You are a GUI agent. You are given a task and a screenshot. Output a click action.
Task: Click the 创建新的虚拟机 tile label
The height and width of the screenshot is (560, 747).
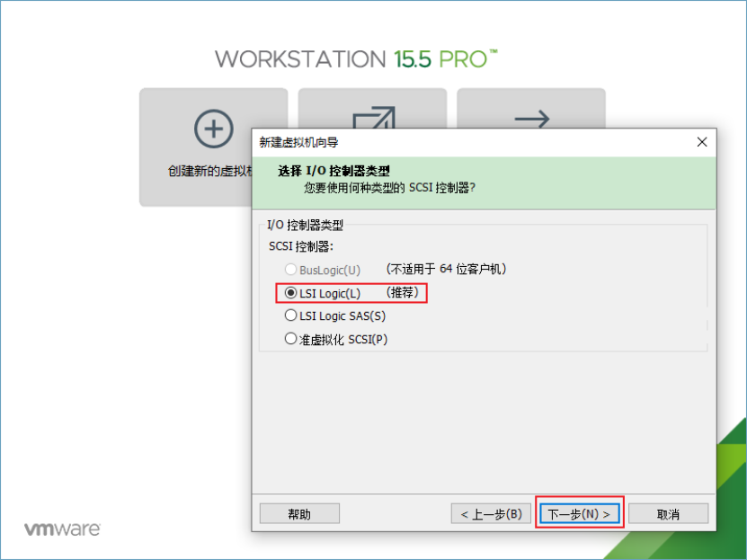pyautogui.click(x=210, y=171)
